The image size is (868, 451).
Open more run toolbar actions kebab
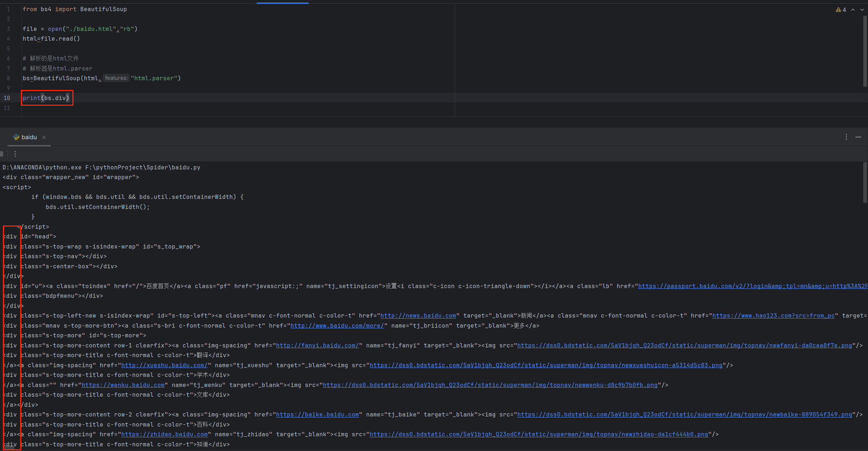point(15,154)
